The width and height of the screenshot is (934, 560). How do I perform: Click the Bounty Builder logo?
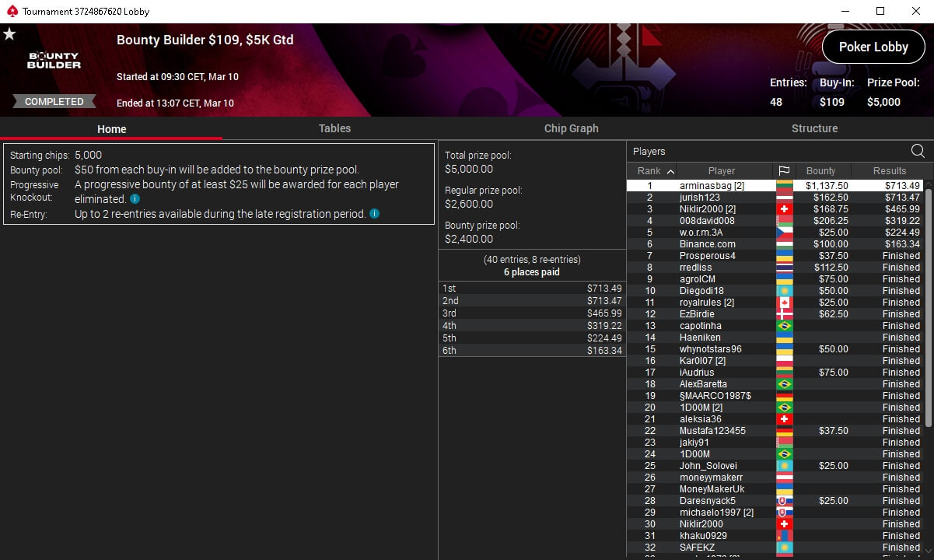click(x=54, y=61)
